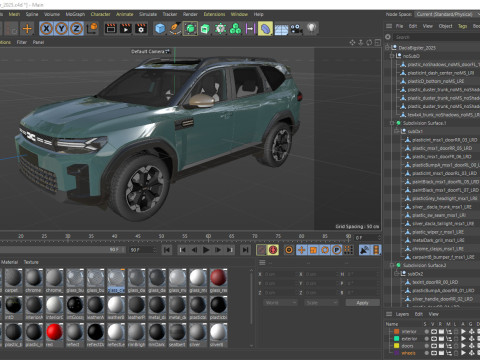480x360 pixels.
Task: Open the Scale mode dropdown
Action: coord(321,303)
